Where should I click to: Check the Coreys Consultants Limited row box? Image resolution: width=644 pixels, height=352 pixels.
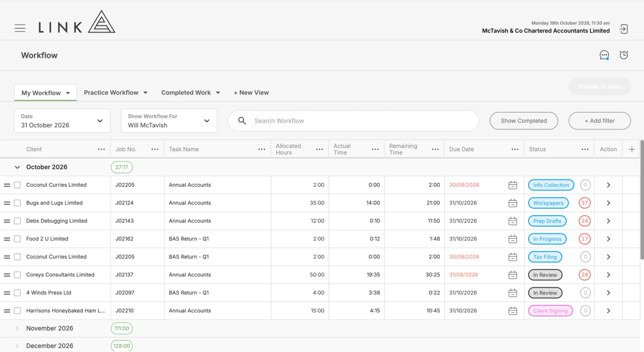[x=17, y=275]
